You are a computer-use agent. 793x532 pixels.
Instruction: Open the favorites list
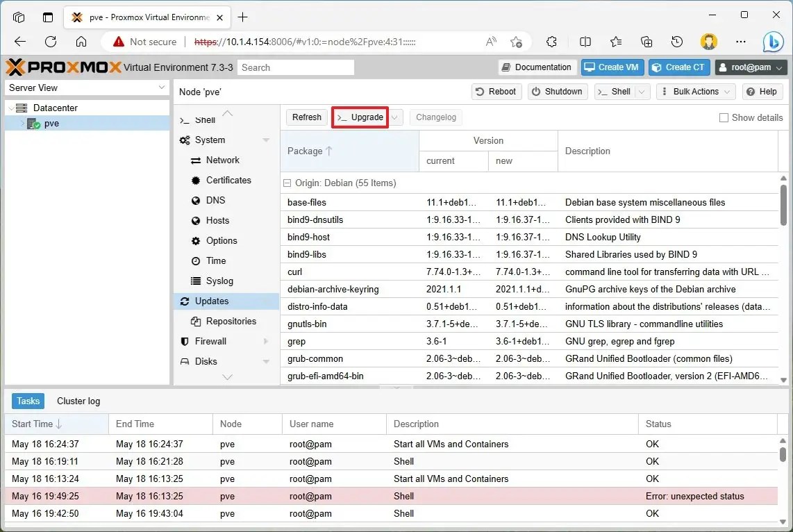pos(615,42)
